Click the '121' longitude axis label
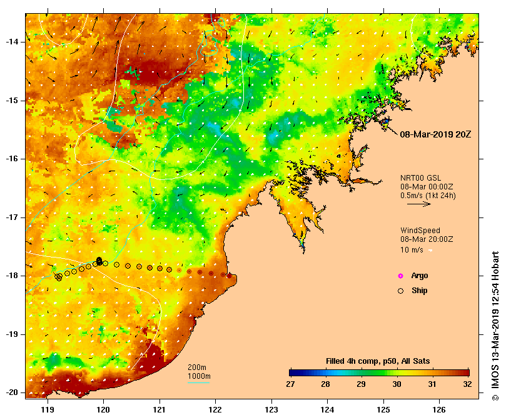 [x=159, y=410]
